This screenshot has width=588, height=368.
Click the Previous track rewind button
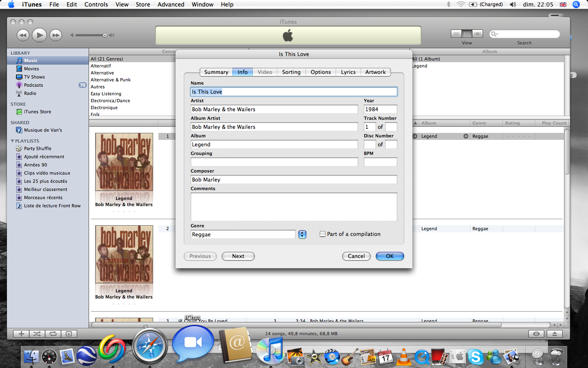click(23, 35)
